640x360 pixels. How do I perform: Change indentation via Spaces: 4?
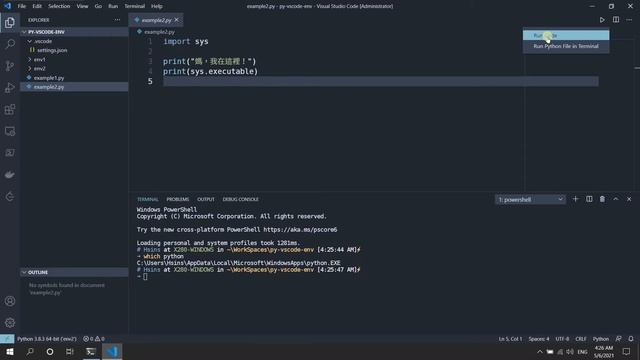pyautogui.click(x=539, y=339)
